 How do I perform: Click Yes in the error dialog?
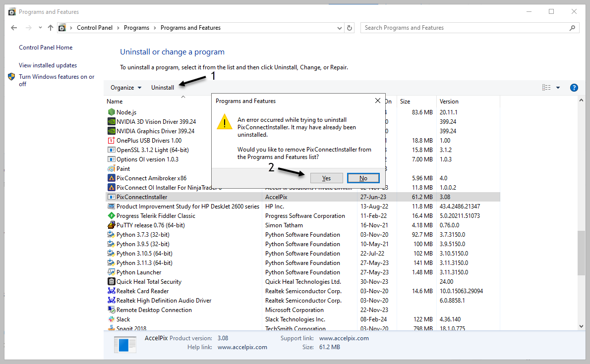click(x=327, y=178)
